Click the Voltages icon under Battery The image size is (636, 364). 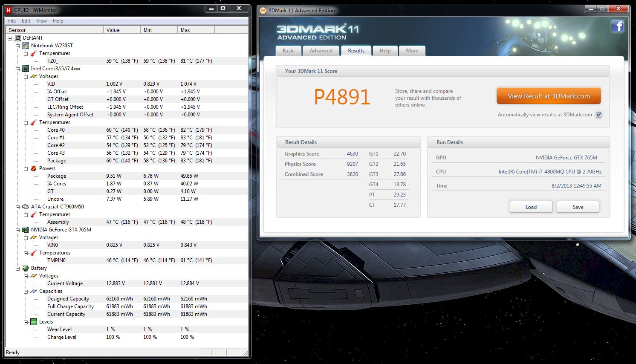[34, 276]
